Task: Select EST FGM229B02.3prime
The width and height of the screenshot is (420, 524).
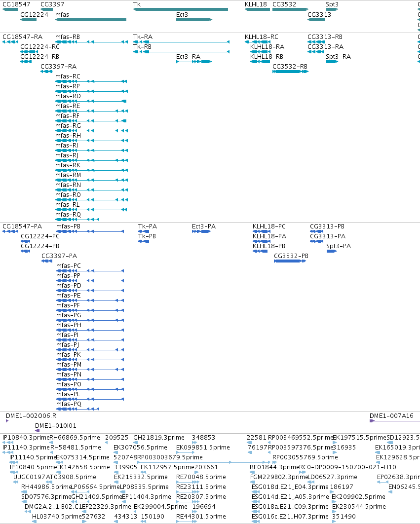Action: [x=279, y=477]
